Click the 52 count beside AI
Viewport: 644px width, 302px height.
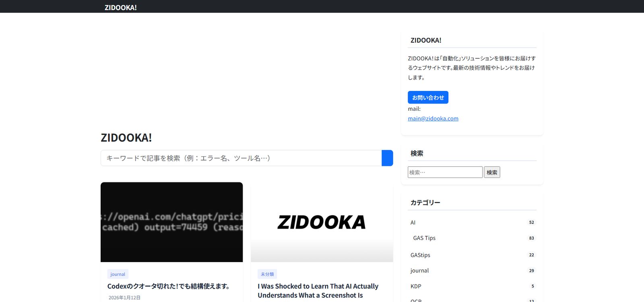[532, 222]
